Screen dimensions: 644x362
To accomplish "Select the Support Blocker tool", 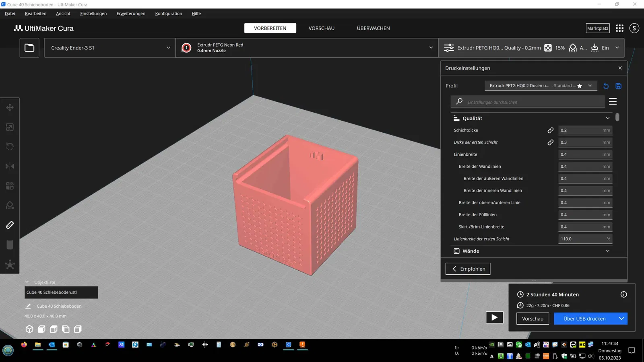I will (x=10, y=206).
